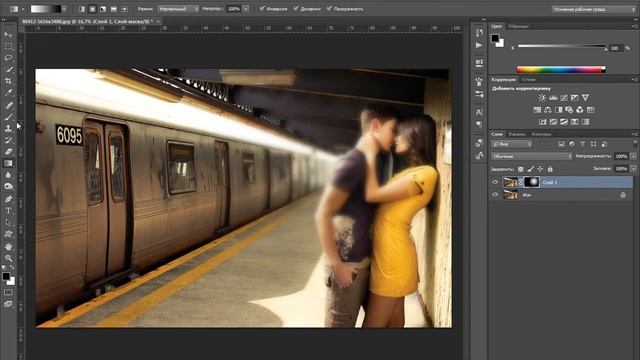
Task: Switch to the Стили tab
Action: [x=528, y=80]
